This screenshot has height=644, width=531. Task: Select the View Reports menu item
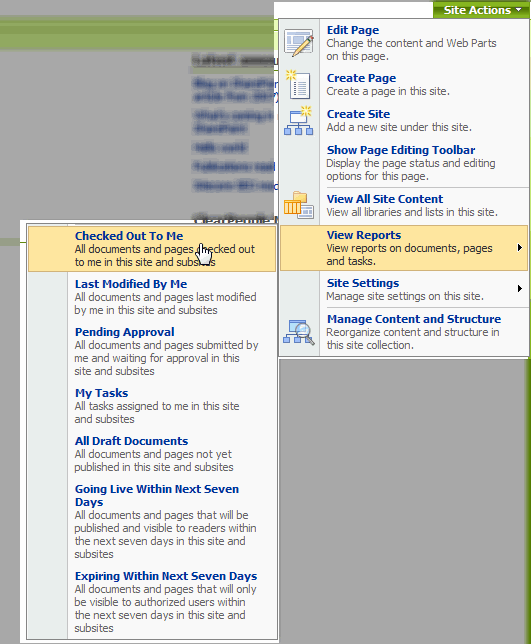coord(404,248)
